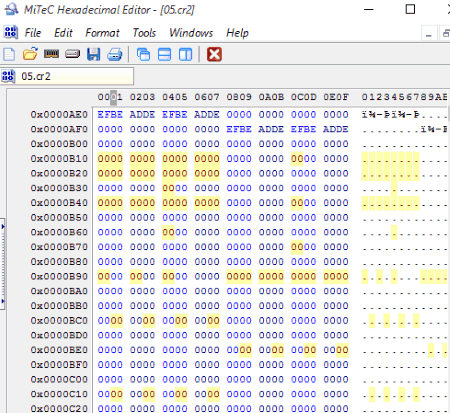Viewport: 450px width, 413px height.
Task: Select offset label 0x0000AF0
Action: coord(59,129)
